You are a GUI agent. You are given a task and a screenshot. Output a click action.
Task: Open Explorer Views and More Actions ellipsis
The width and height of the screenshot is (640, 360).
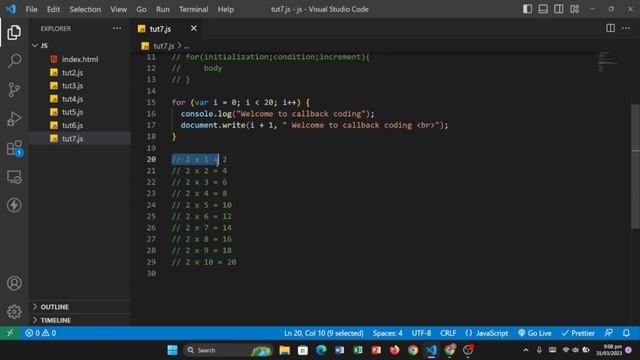pyautogui.click(x=117, y=28)
